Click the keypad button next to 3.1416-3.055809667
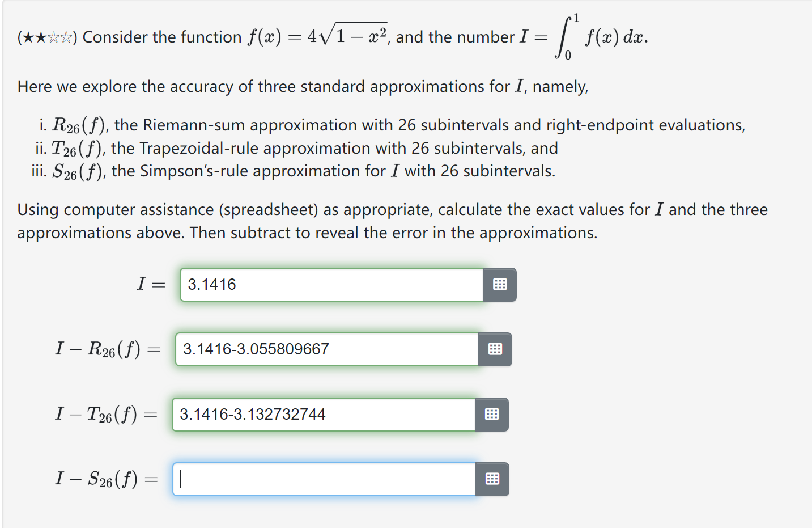 click(x=495, y=349)
